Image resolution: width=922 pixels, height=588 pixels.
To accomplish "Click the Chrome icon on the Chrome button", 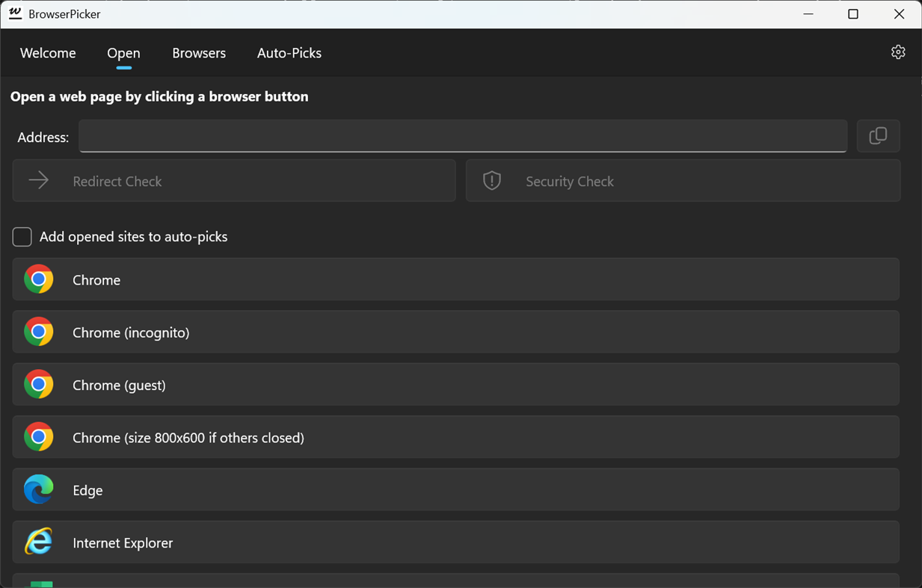I will (x=39, y=279).
